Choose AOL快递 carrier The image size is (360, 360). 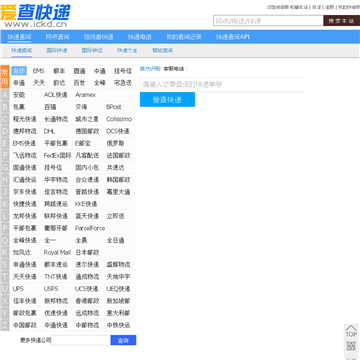(56, 95)
